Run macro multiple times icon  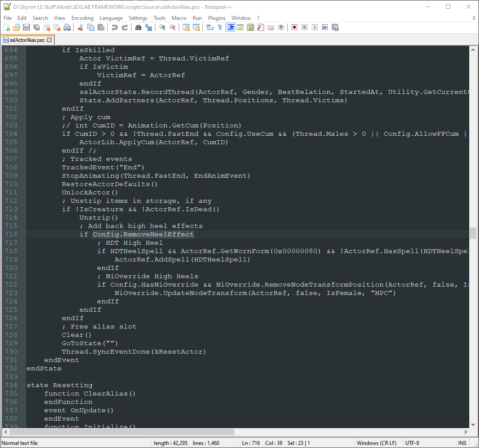pos(325,27)
